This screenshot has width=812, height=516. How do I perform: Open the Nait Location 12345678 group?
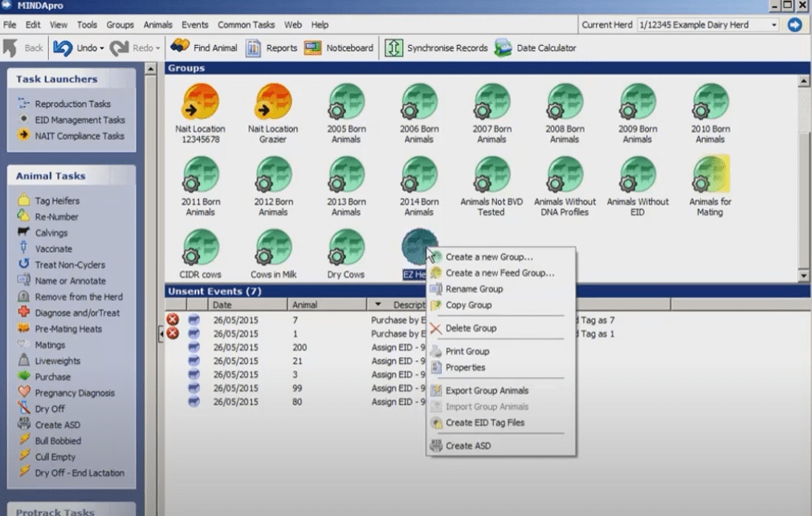(x=201, y=113)
